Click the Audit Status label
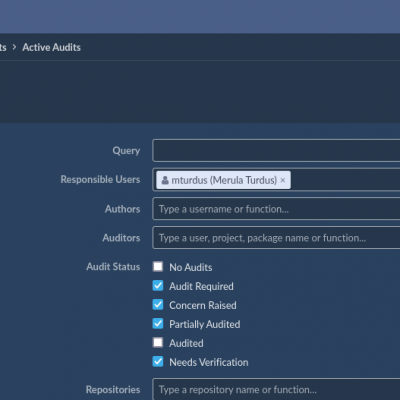400x400 pixels. click(113, 267)
